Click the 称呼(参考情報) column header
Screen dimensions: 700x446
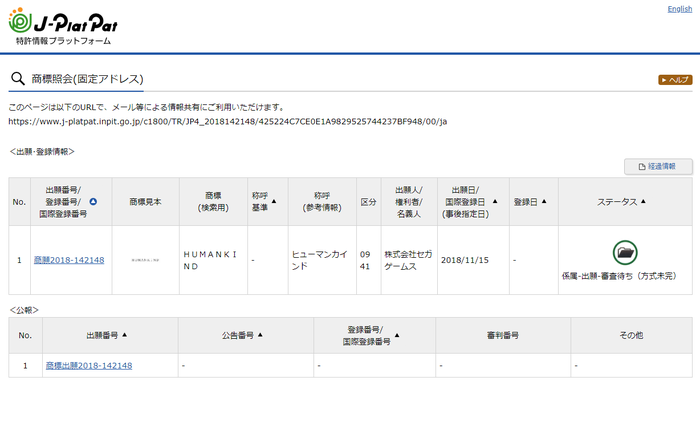coord(322,202)
